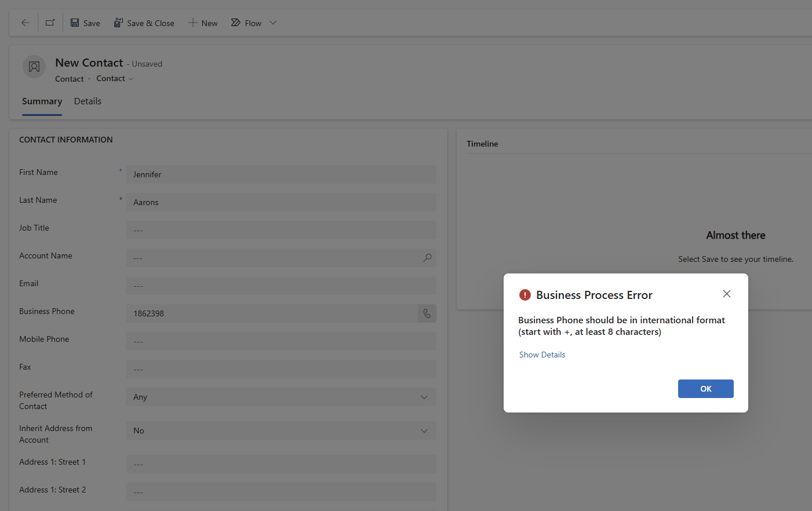Click the Email input field
The width and height of the screenshot is (812, 511).
[x=281, y=286]
